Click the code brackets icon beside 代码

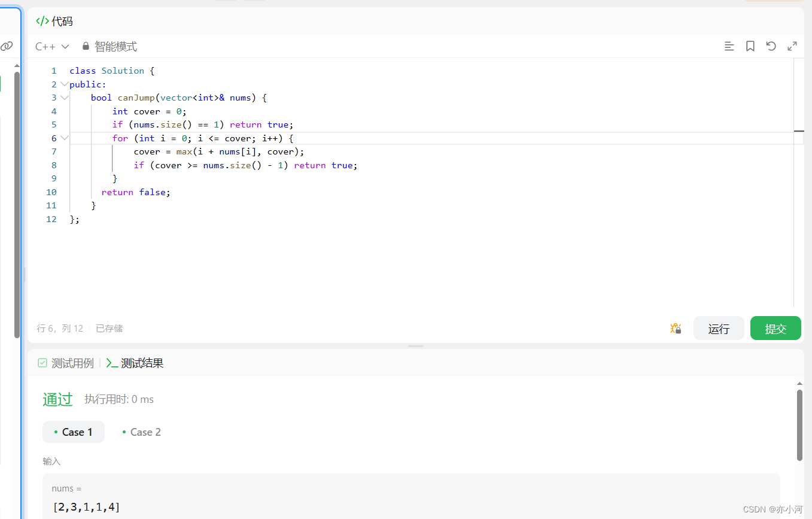[42, 21]
